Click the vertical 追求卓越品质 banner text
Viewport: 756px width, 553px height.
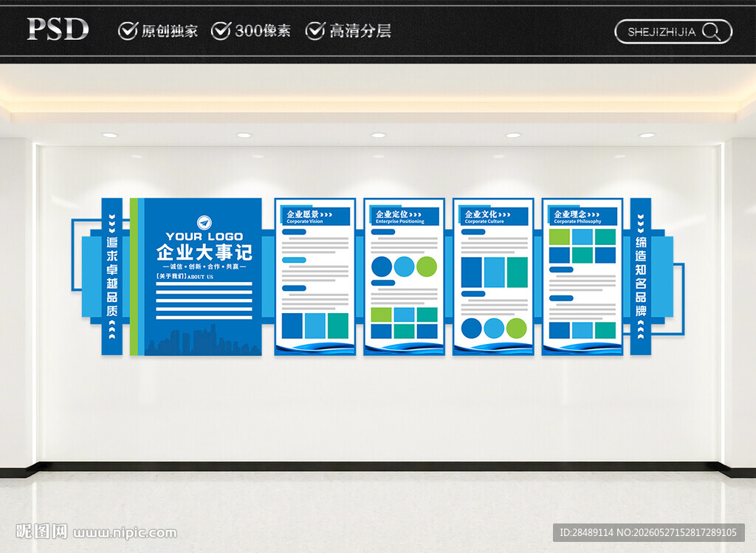tap(112, 276)
